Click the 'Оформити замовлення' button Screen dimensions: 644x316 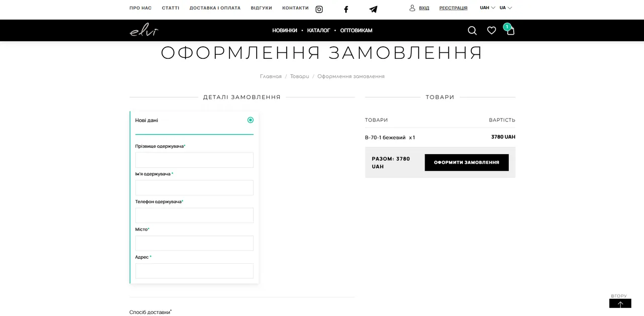[466, 162]
